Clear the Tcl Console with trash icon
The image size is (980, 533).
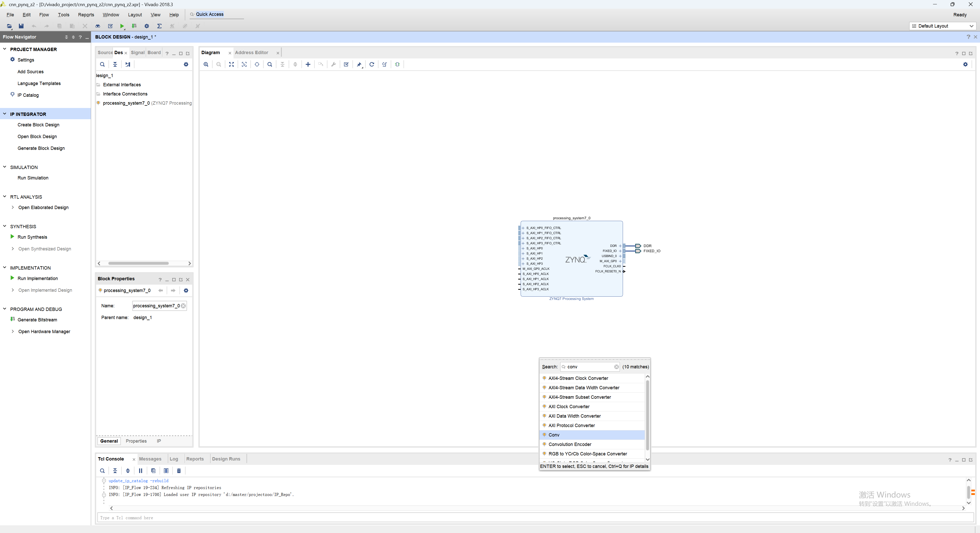pyautogui.click(x=179, y=471)
